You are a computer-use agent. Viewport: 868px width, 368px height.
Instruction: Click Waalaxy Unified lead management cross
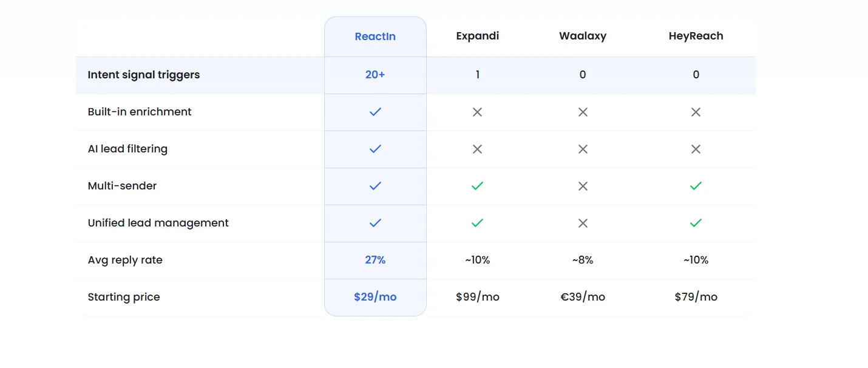click(583, 223)
